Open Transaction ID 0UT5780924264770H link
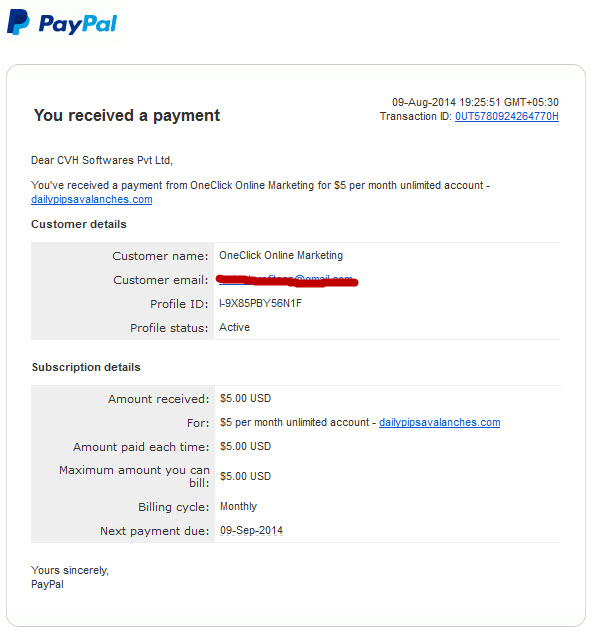 tap(506, 117)
